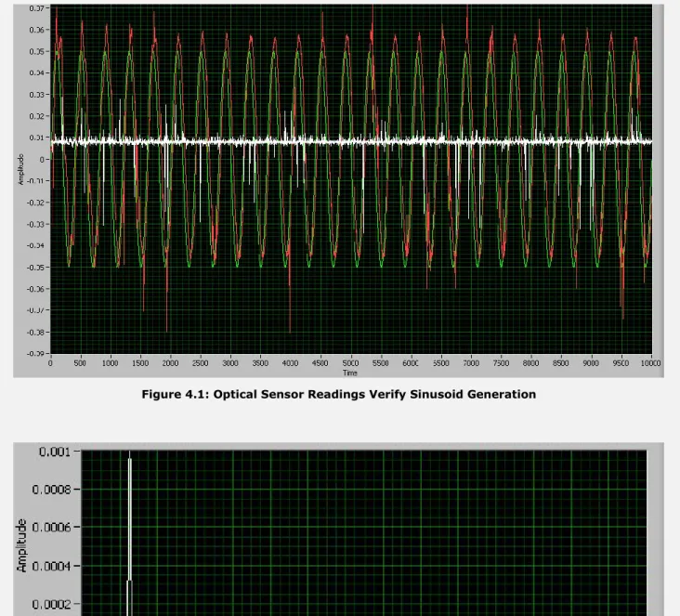Click the '1000' time axis tick

[x=111, y=363]
